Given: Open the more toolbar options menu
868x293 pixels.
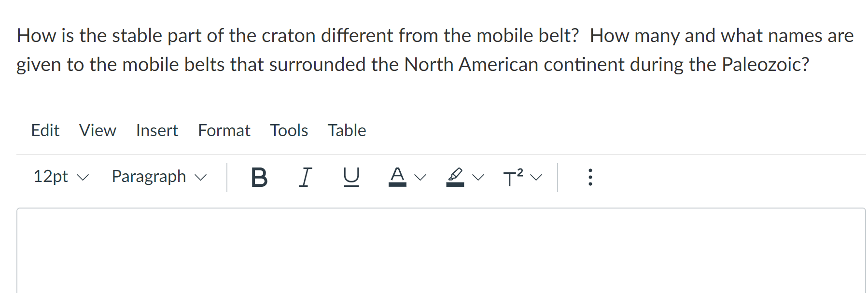Looking at the screenshot, I should point(590,177).
